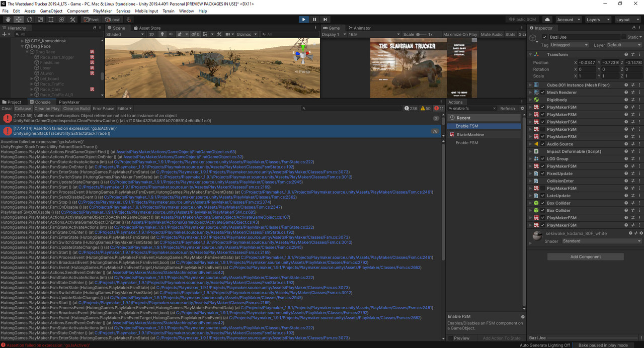Select the combined Transform tool

click(x=62, y=20)
